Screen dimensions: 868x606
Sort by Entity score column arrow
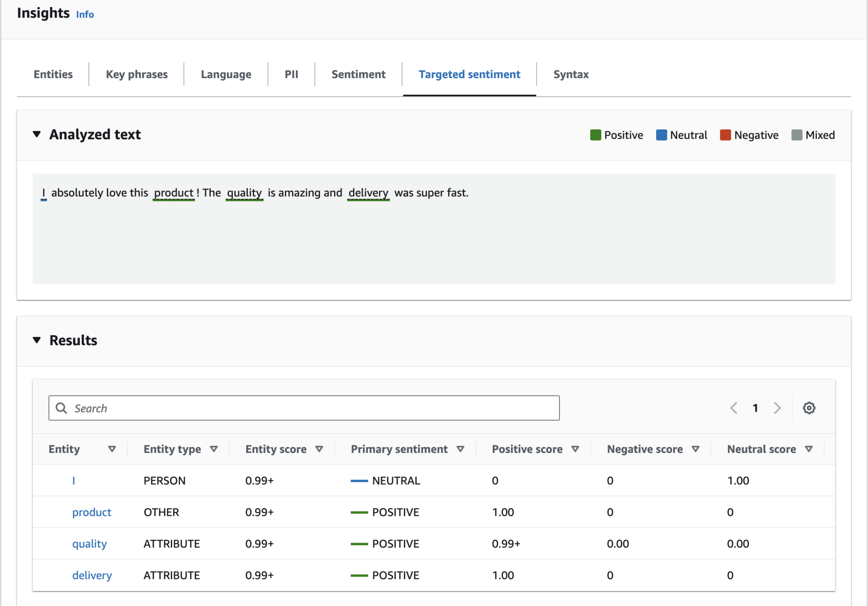[x=319, y=449]
